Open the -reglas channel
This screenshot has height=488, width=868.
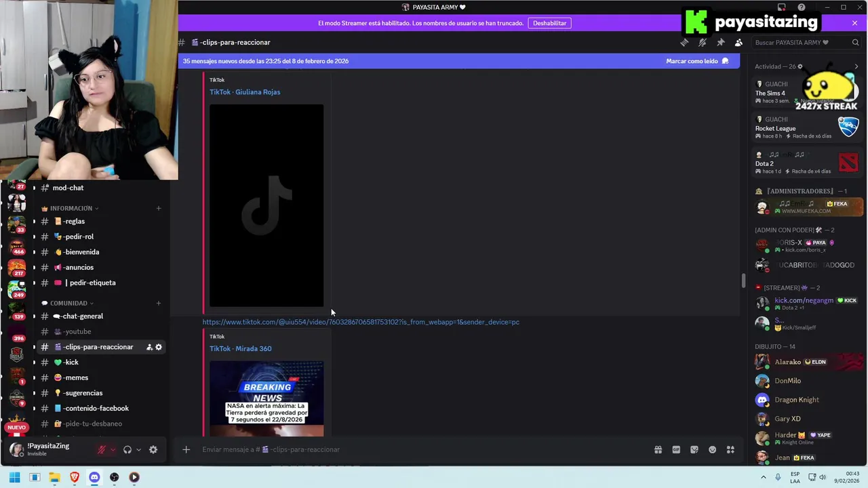(x=99, y=222)
